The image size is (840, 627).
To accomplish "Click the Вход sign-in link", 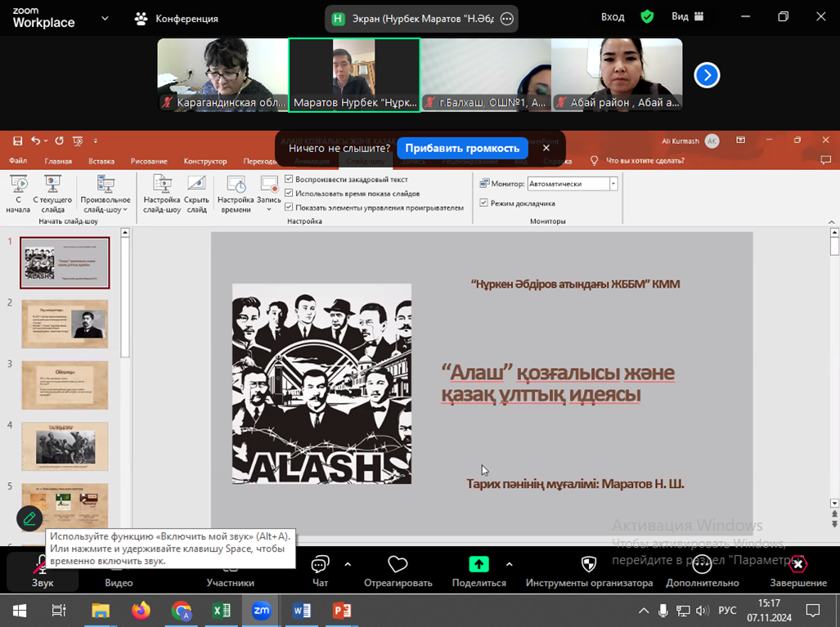I will (613, 17).
